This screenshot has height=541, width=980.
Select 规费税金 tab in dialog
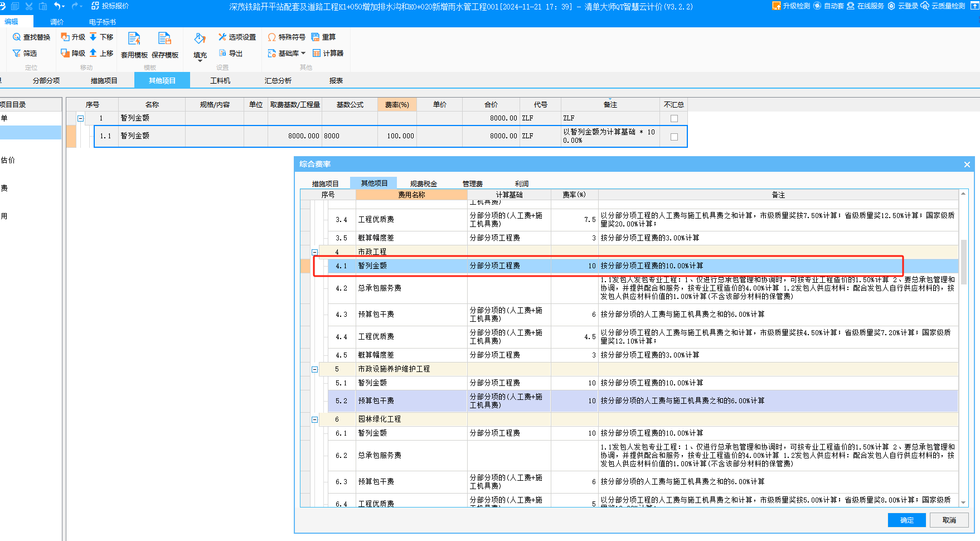[424, 183]
